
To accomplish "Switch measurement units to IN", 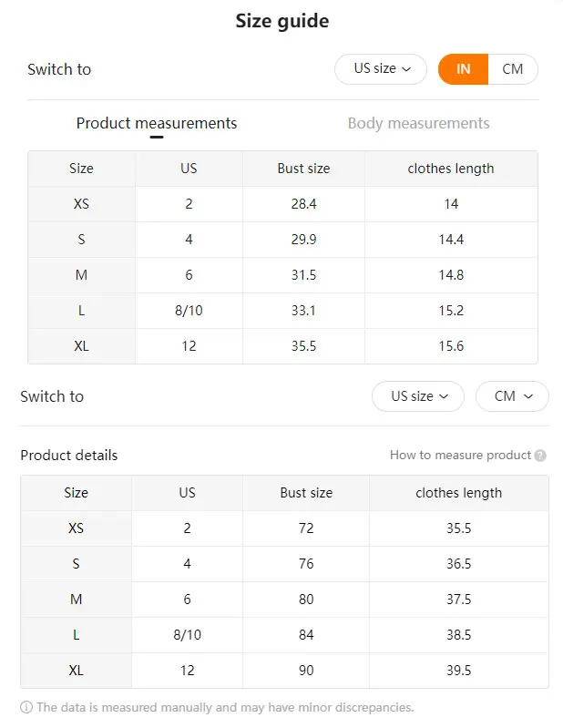I will click(x=464, y=69).
